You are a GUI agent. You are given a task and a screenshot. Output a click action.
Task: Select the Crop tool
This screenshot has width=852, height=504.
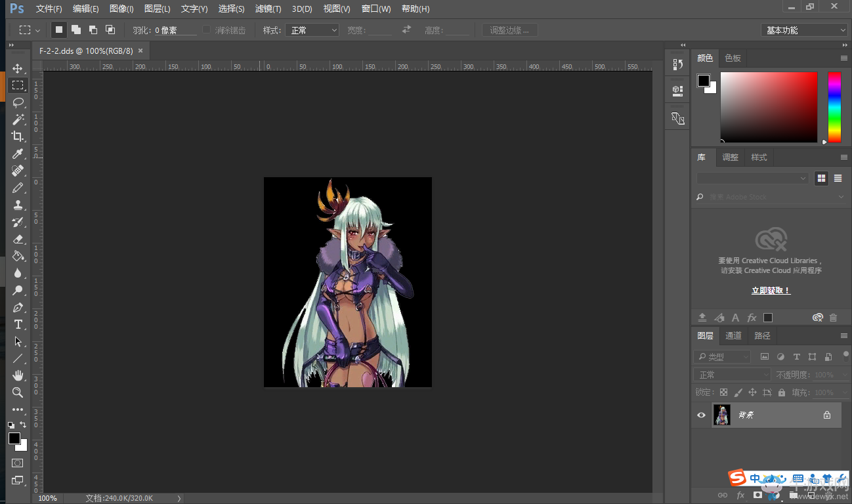(18, 136)
